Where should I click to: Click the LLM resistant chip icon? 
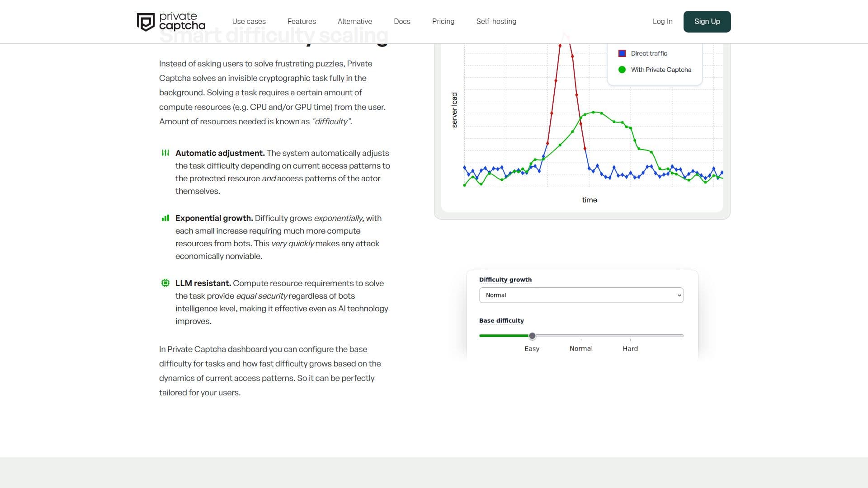click(x=165, y=283)
